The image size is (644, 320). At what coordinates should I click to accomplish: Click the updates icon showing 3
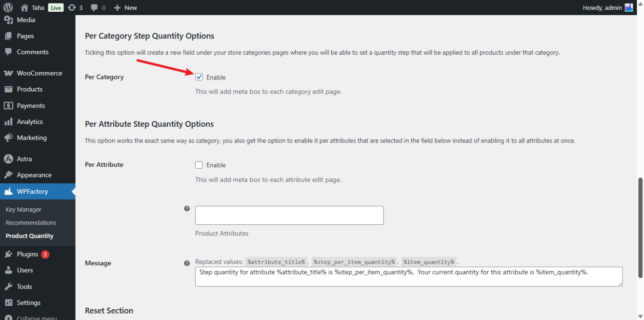(x=75, y=7)
